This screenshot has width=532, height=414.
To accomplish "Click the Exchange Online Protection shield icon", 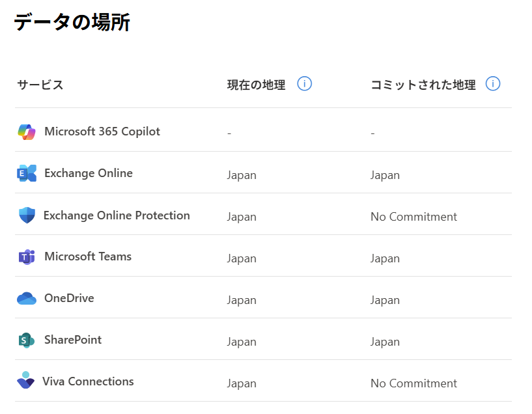I will coord(26,215).
